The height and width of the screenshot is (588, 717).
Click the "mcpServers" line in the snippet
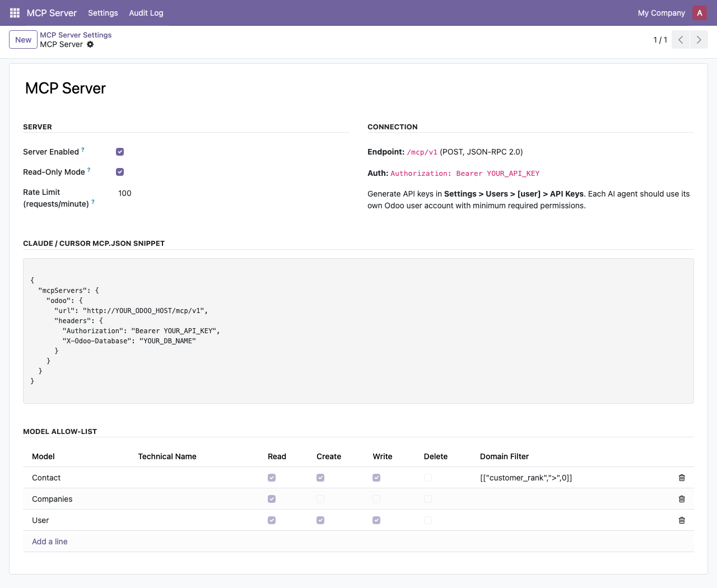[68, 291]
